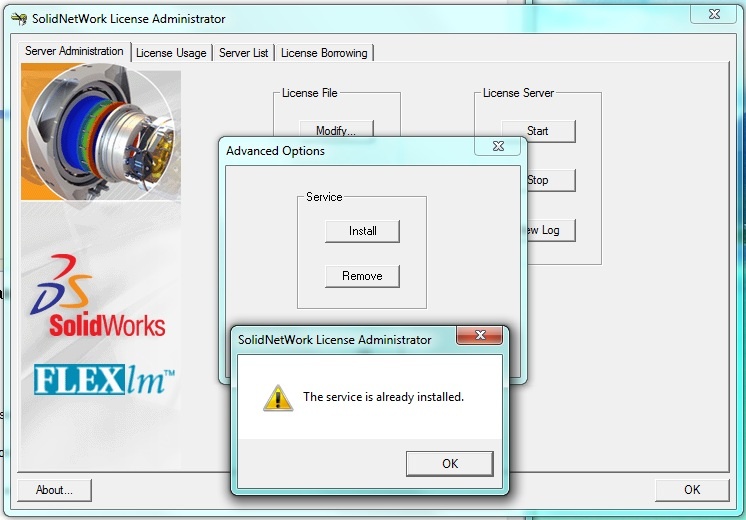Click the Install service button
The width and height of the screenshot is (746, 520).
(363, 231)
